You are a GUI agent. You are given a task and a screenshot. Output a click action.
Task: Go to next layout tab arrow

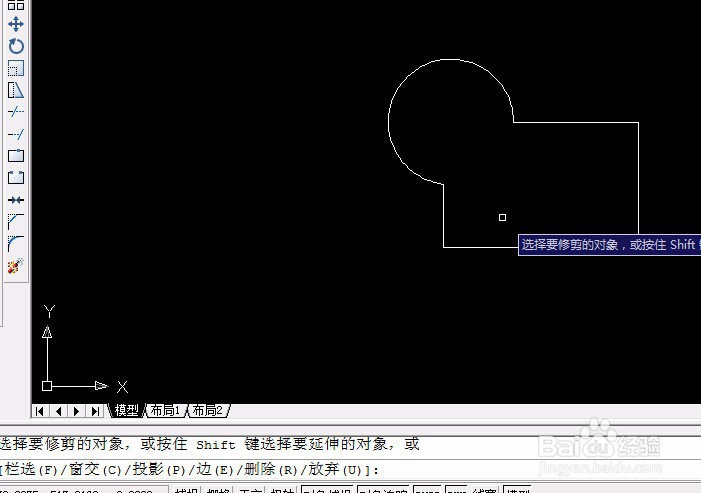pyautogui.click(x=76, y=411)
